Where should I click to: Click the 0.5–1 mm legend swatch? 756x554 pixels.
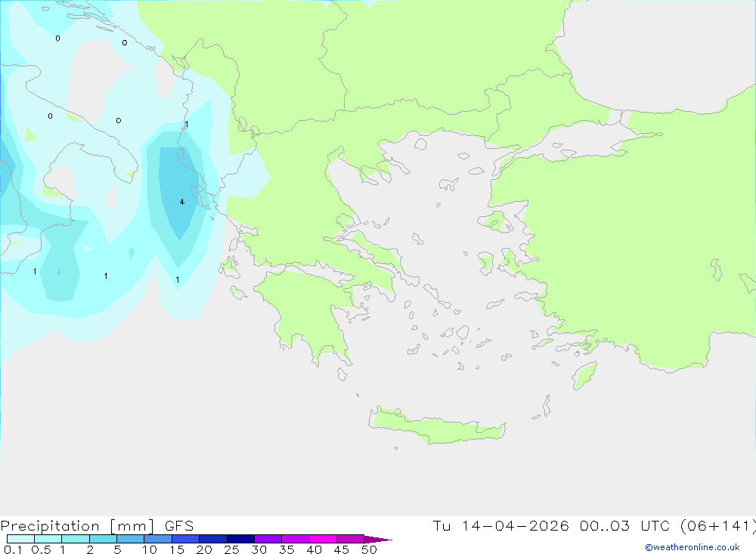point(48,539)
